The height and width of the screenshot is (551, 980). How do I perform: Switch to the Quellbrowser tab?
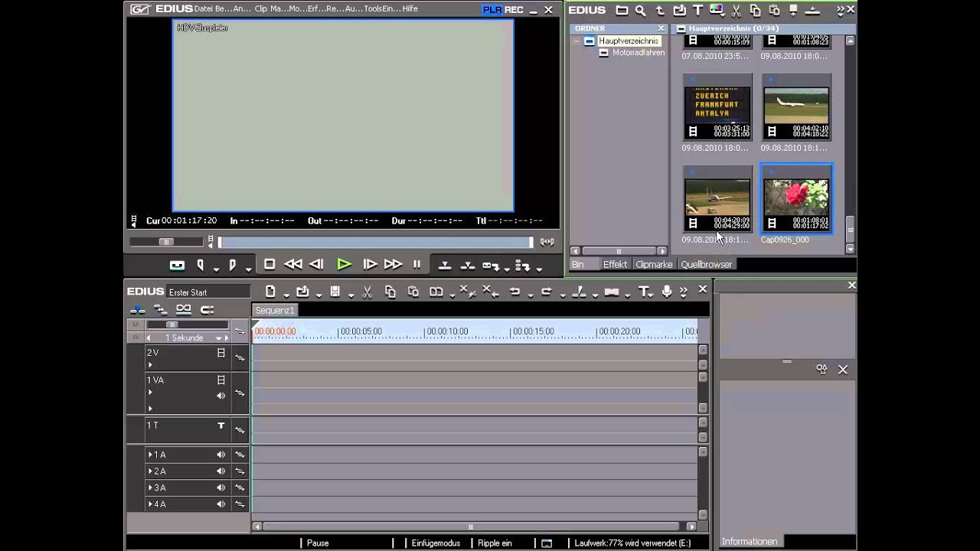pos(706,264)
